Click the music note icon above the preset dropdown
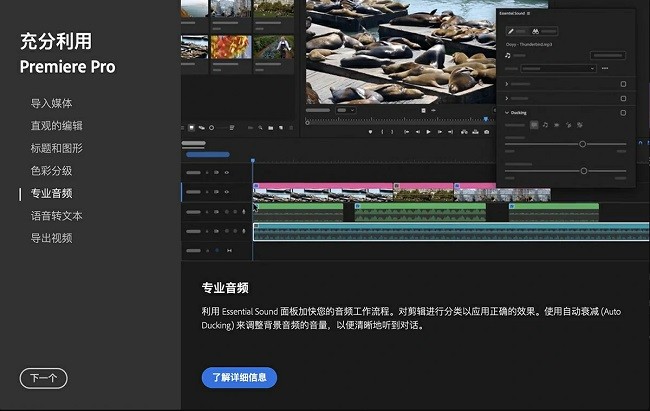This screenshot has height=411, width=650. tap(508, 56)
